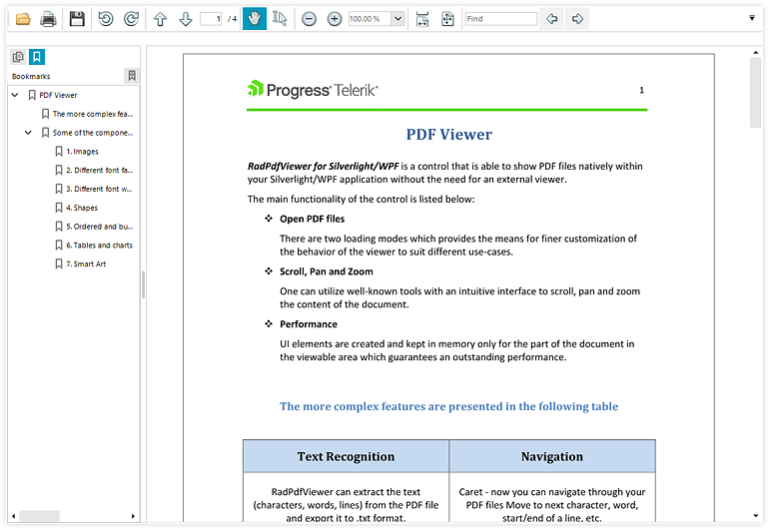The width and height of the screenshot is (769, 532).
Task: Find the next match with right arrow
Action: (577, 19)
